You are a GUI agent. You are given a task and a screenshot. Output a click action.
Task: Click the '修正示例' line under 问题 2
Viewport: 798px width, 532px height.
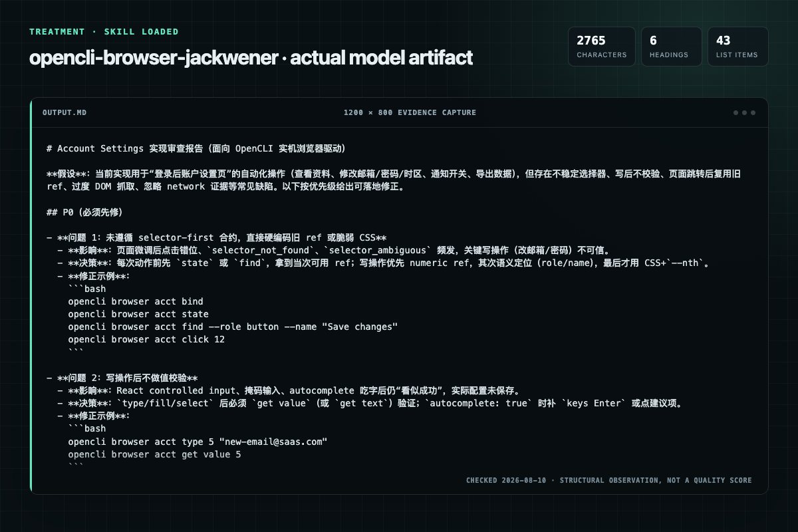click(94, 416)
